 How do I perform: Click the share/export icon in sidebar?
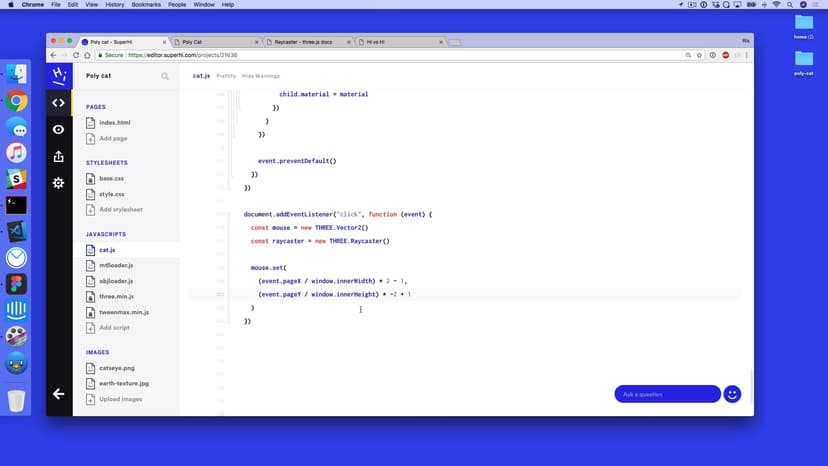[x=58, y=156]
